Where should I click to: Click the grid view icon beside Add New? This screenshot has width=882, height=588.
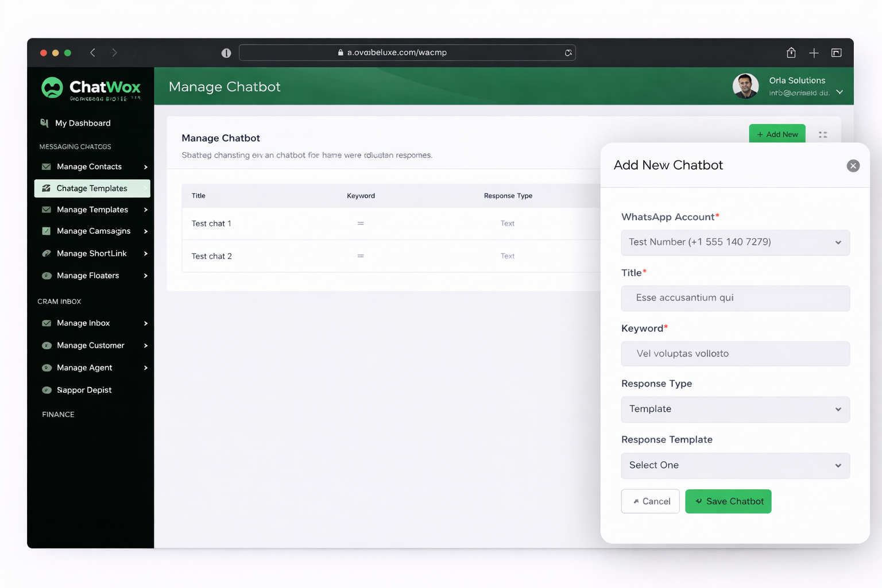pyautogui.click(x=823, y=135)
